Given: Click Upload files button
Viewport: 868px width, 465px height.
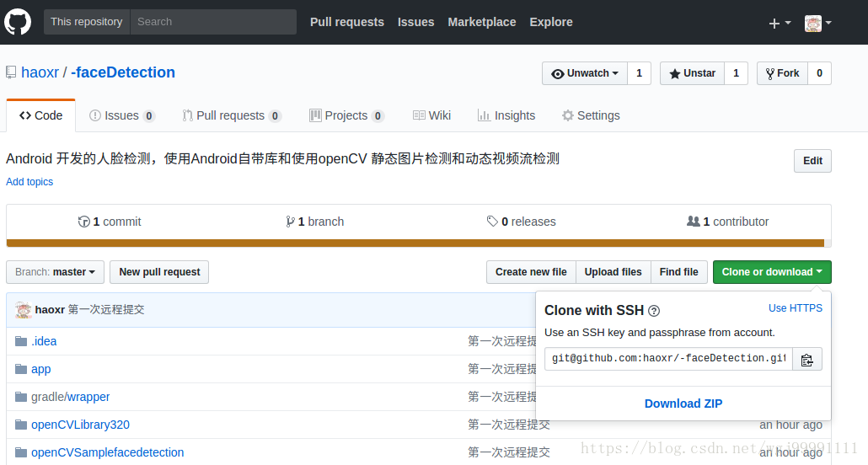Looking at the screenshot, I should (x=613, y=272).
